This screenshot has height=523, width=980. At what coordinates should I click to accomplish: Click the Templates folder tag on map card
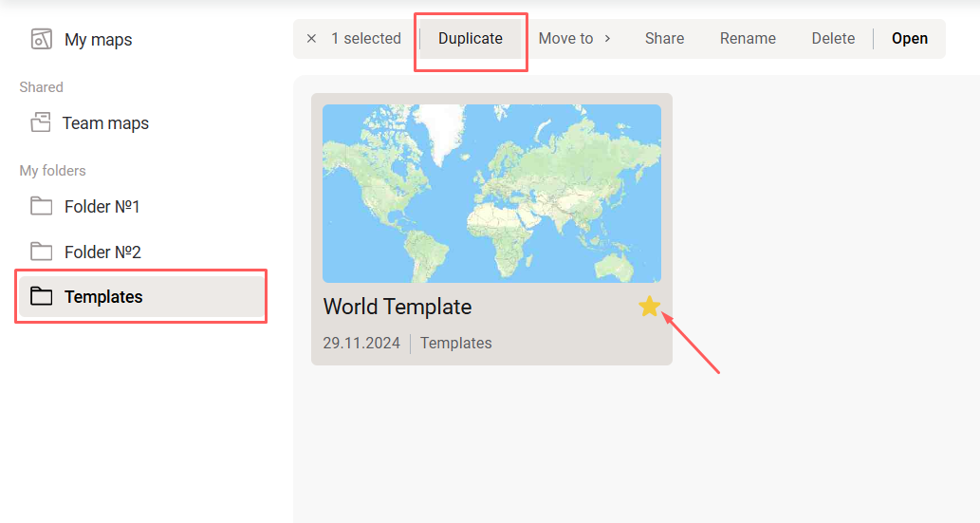pos(455,344)
